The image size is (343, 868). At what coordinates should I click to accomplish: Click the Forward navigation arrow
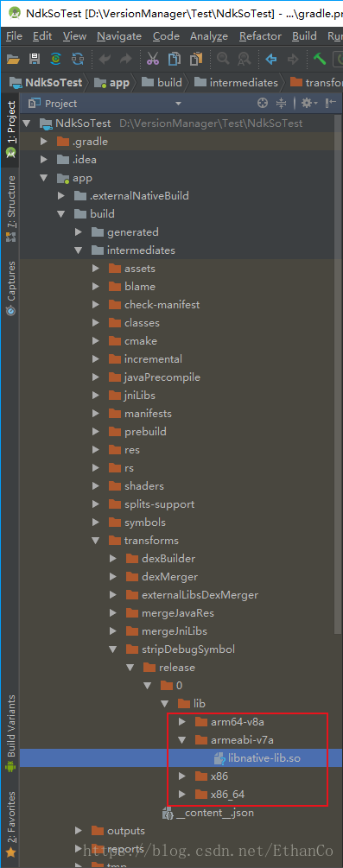coord(293,59)
